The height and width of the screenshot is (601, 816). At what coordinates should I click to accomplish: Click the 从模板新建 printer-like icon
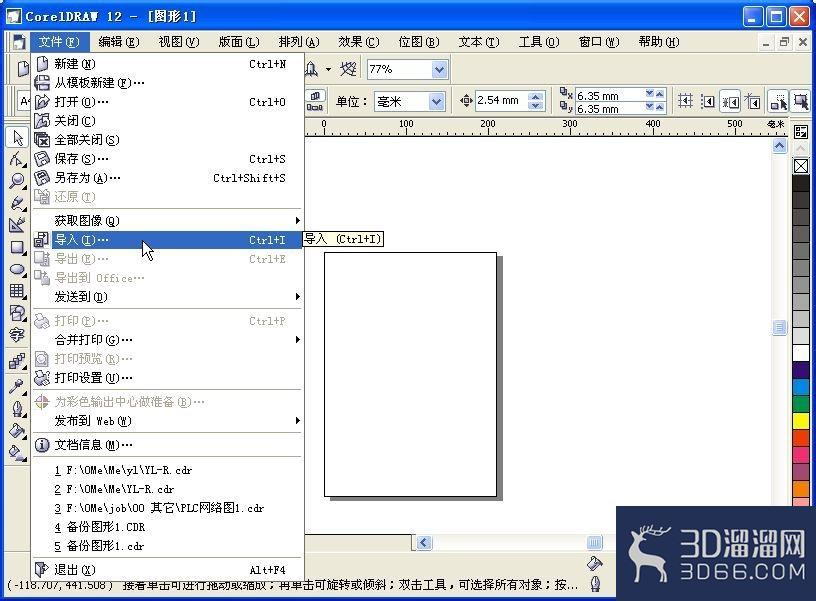click(x=42, y=83)
